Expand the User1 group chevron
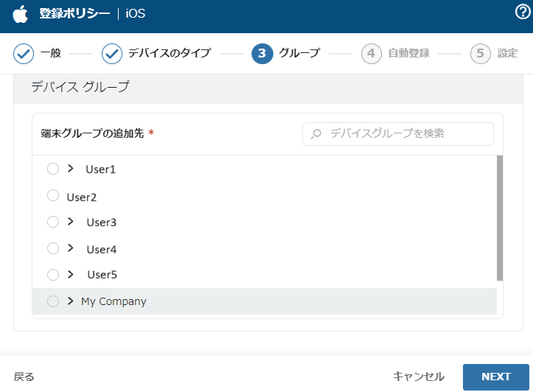The image size is (533, 392). 70,168
